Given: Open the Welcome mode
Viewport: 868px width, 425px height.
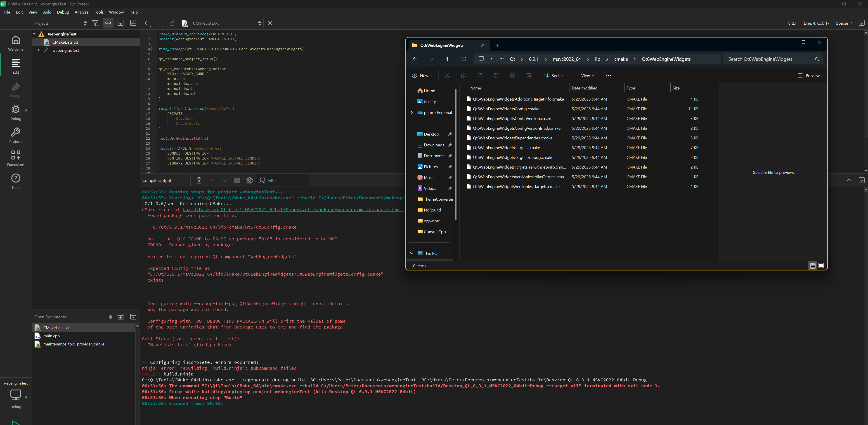Looking at the screenshot, I should point(16,43).
